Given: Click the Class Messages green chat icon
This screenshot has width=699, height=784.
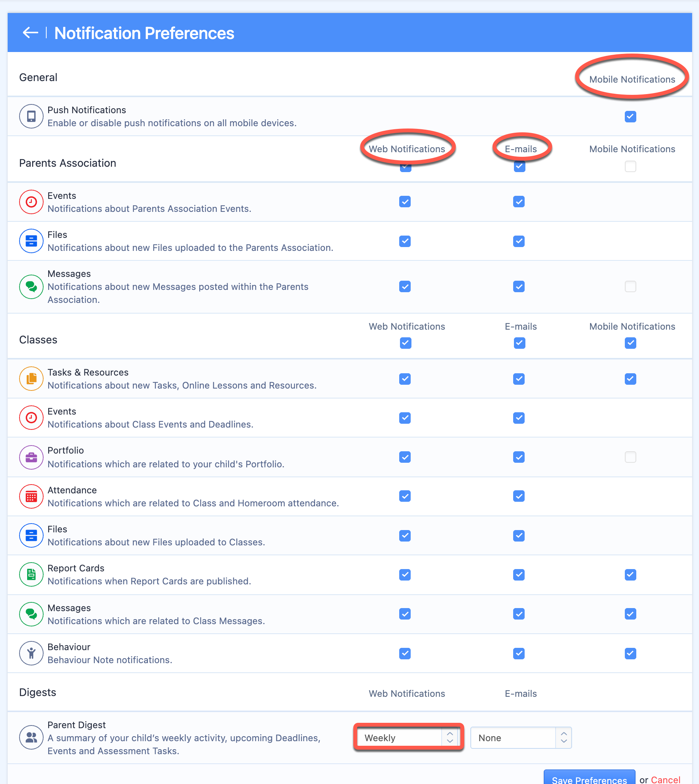Looking at the screenshot, I should tap(31, 614).
